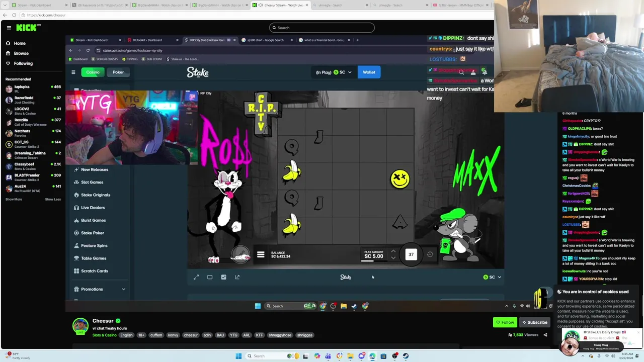The height and width of the screenshot is (362, 644).
Task: Share the stream via share icon
Action: pos(545,335)
